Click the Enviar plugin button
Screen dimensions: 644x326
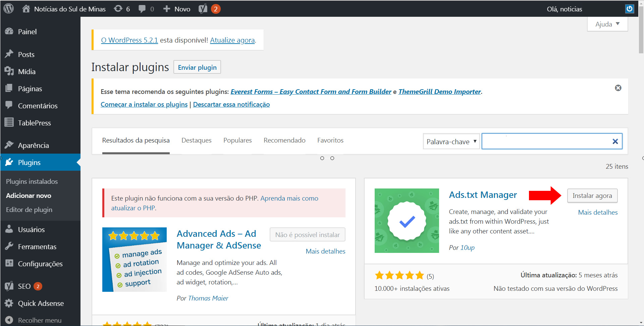[x=197, y=67]
